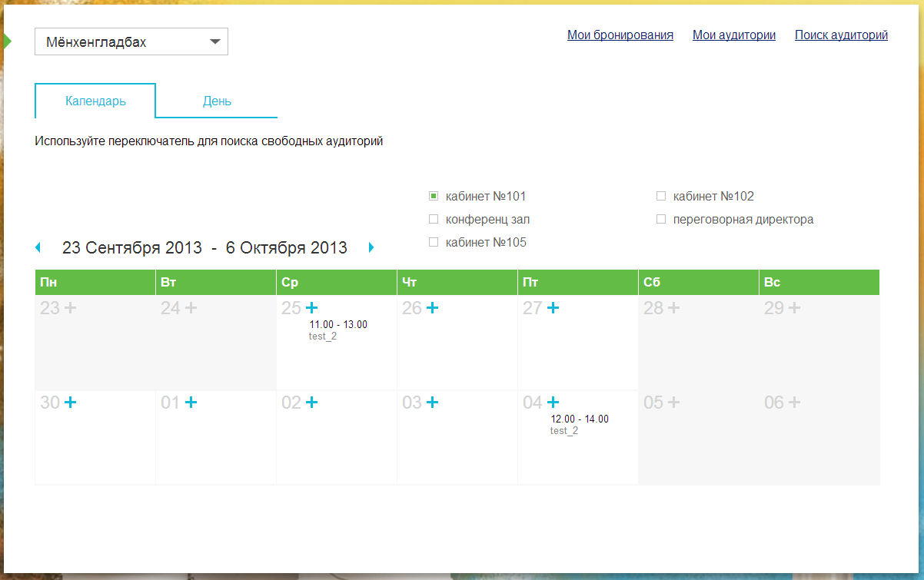Enable the переговорная директора filter

click(x=661, y=218)
